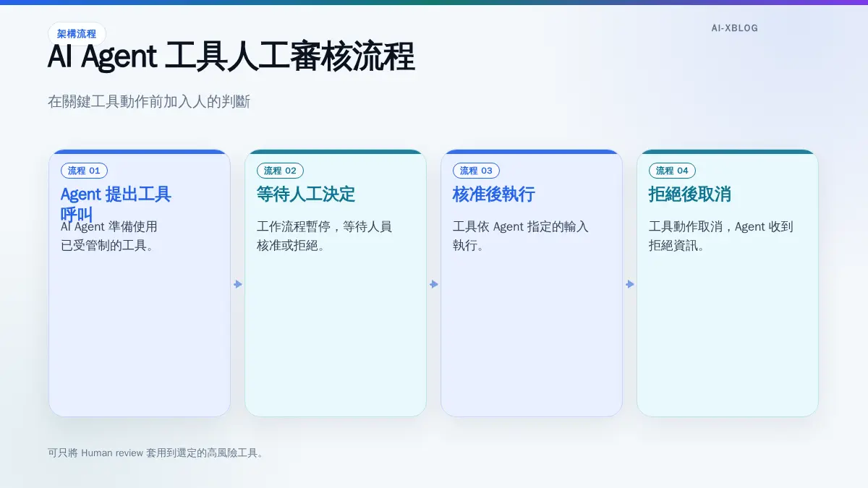Click text 工具動作取消，Agent 收到
868x488 pixels.
click(721, 226)
